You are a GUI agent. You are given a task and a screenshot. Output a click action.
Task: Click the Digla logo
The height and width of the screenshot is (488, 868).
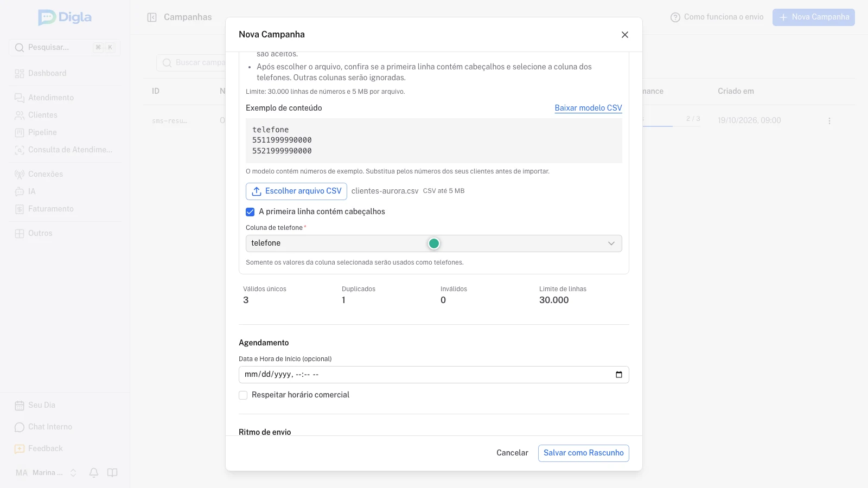65,17
